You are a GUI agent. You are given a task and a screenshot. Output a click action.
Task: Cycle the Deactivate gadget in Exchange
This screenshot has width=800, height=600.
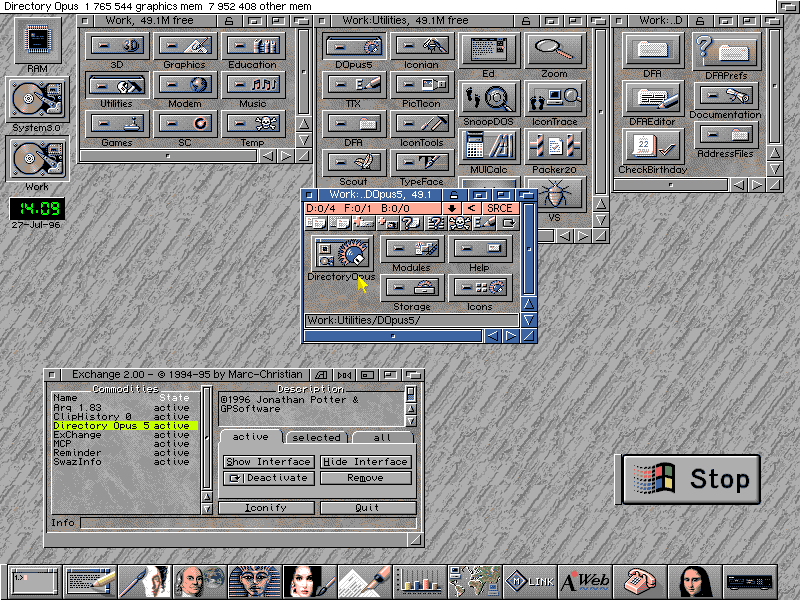point(269,478)
